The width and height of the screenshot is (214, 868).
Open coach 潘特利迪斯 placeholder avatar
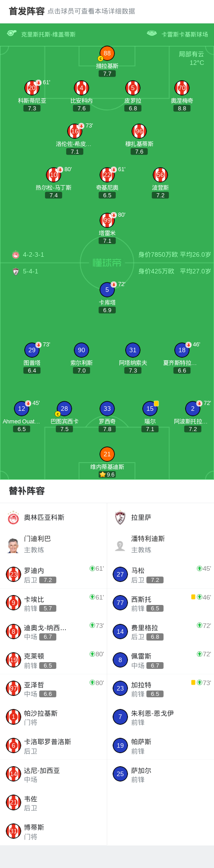pos(120,545)
